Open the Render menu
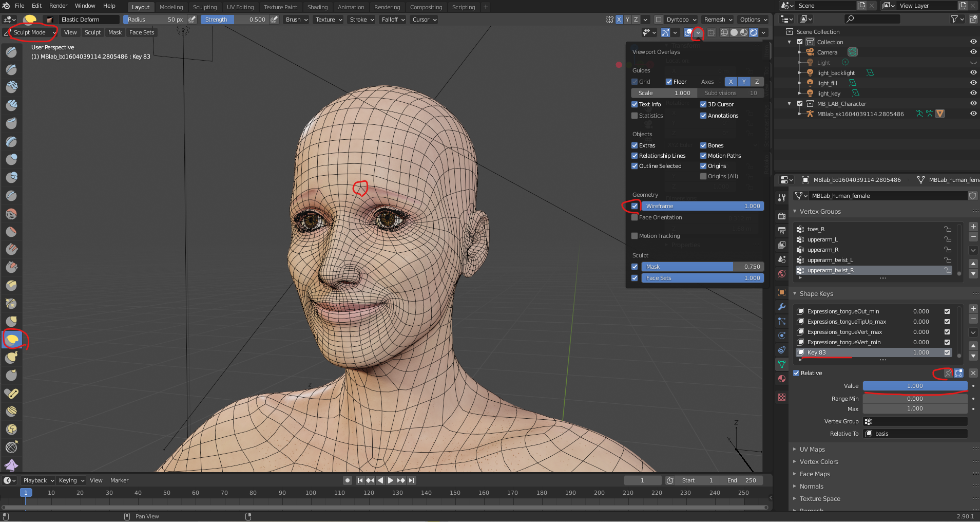Viewport: 980px width, 522px height. 58,6
